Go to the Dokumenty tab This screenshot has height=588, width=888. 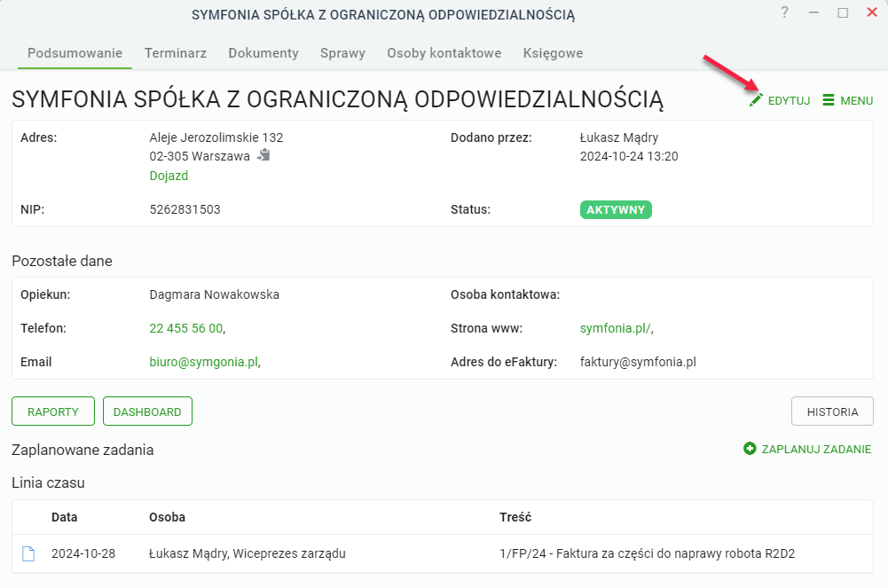263,53
